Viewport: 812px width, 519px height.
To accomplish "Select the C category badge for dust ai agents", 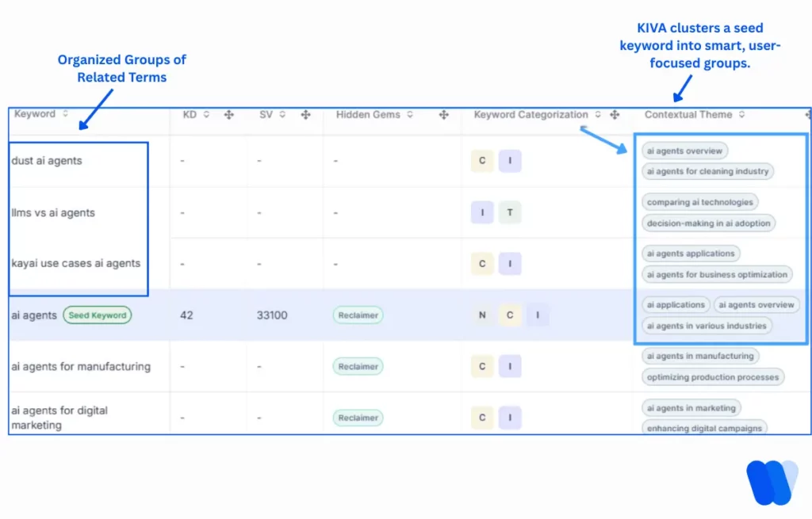I will [482, 161].
